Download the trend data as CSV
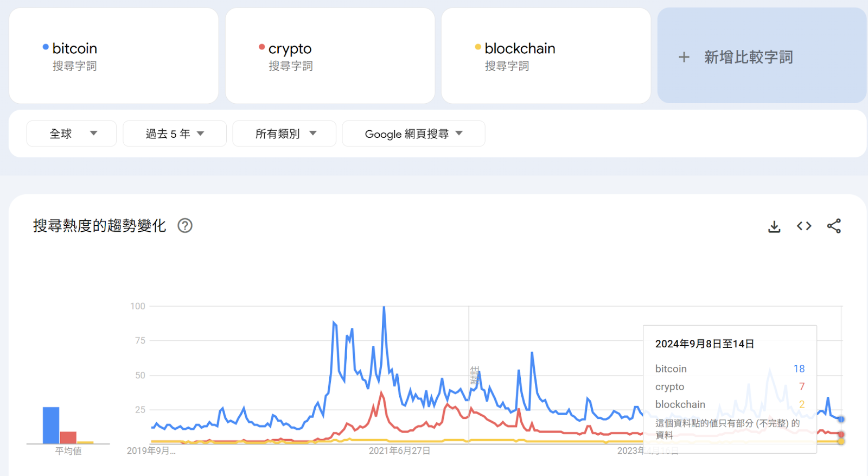The width and height of the screenshot is (868, 476). [774, 226]
